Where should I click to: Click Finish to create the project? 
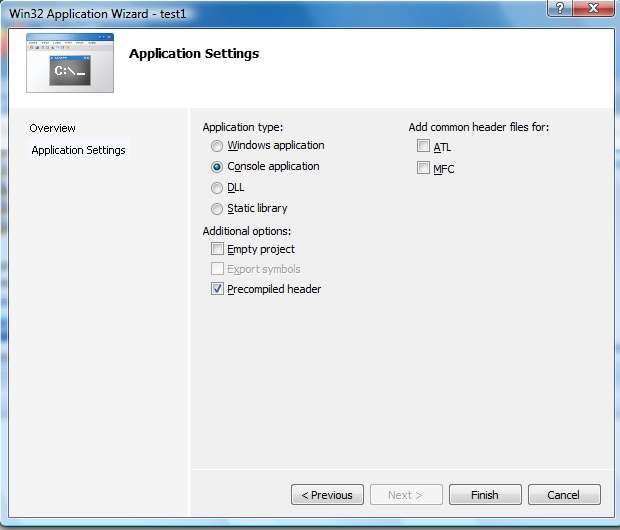(485, 494)
